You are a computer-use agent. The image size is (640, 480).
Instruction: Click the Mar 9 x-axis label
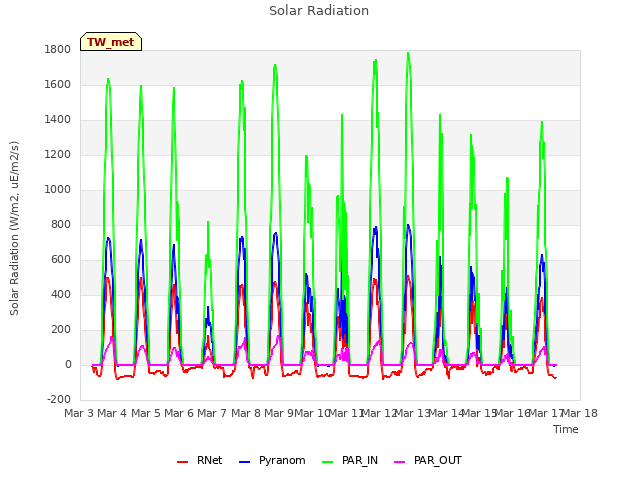click(279, 413)
